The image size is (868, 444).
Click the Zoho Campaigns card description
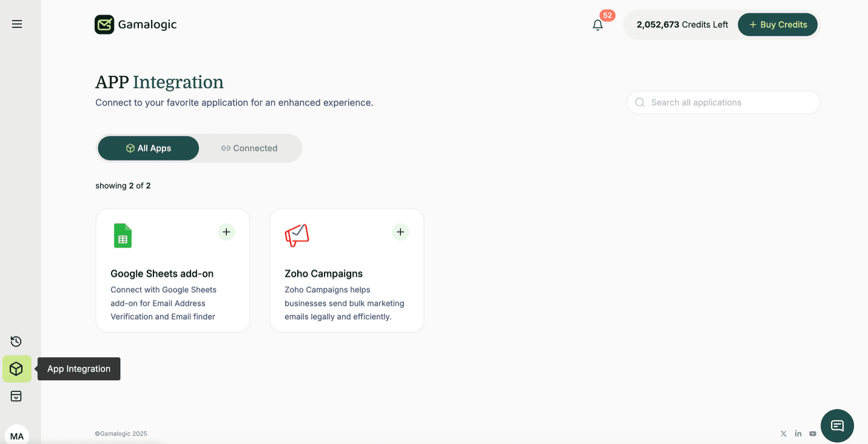[x=345, y=303]
